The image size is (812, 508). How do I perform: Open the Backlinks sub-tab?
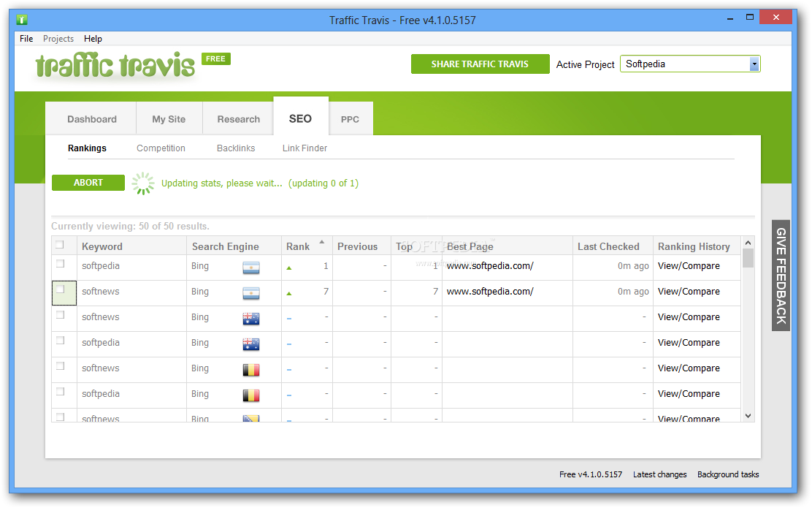(236, 148)
